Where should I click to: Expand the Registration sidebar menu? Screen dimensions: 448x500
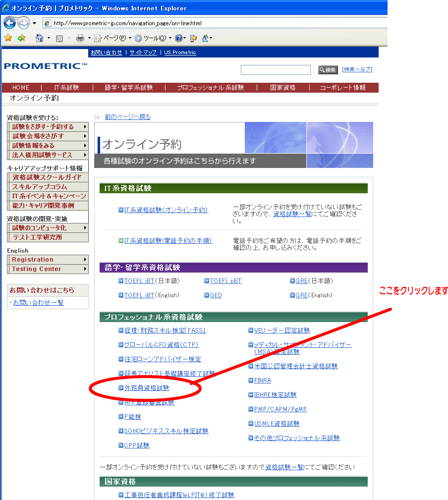(48, 260)
